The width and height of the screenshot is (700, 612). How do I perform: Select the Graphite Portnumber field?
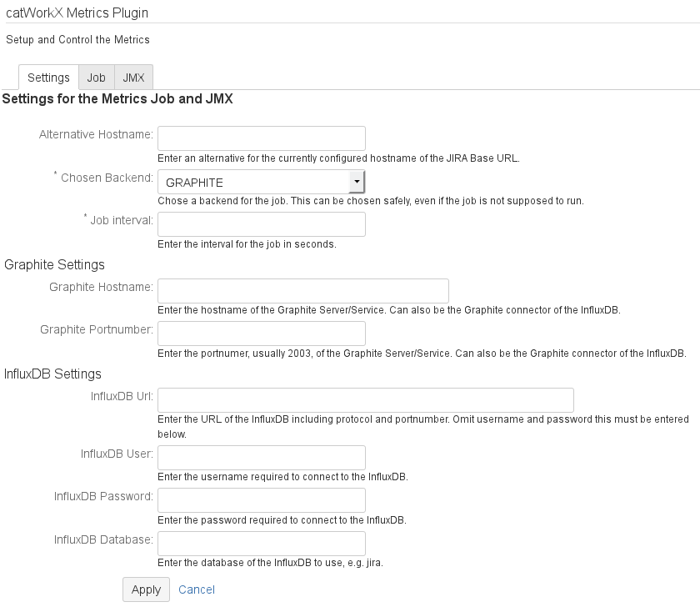[261, 334]
